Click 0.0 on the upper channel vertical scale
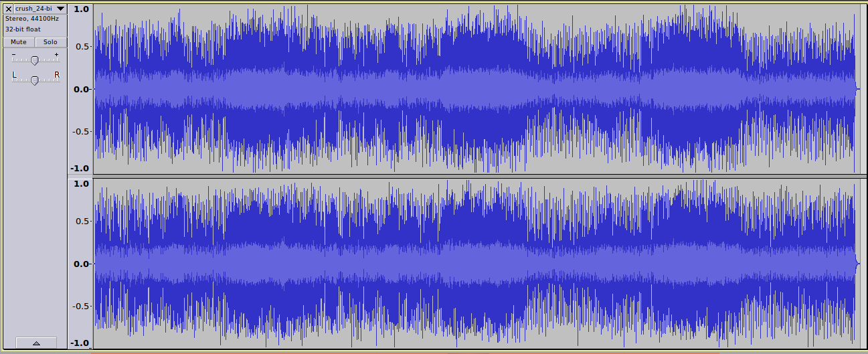Screen dimensions: 868x354 pos(82,89)
